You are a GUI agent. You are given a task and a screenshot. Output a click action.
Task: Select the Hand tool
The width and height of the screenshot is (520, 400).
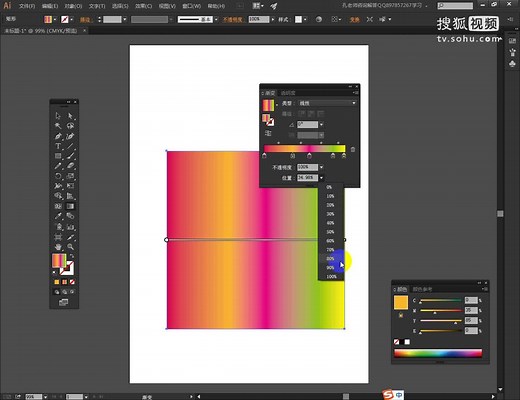coord(58,247)
